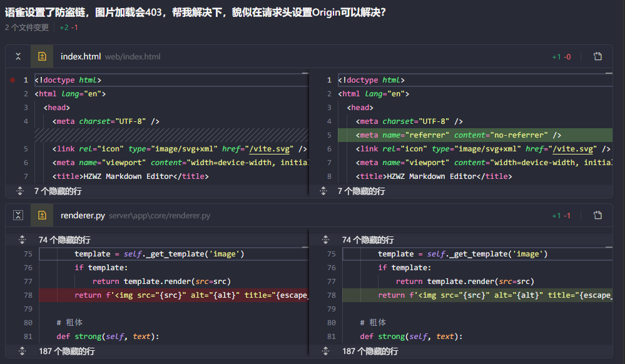The image size is (625, 364).
Task: Click the html lang line in right pane
Action: [373, 94]
